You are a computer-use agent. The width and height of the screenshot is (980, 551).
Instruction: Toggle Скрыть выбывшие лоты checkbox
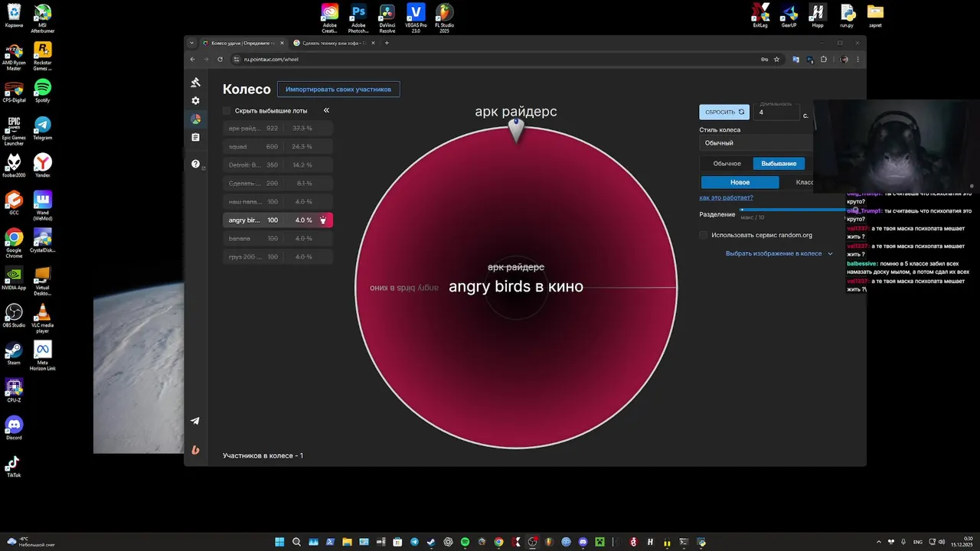click(x=227, y=110)
